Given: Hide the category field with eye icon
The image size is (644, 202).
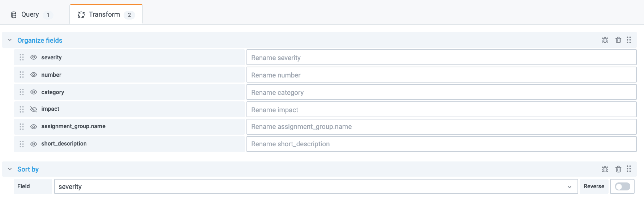Looking at the screenshot, I should [x=34, y=92].
